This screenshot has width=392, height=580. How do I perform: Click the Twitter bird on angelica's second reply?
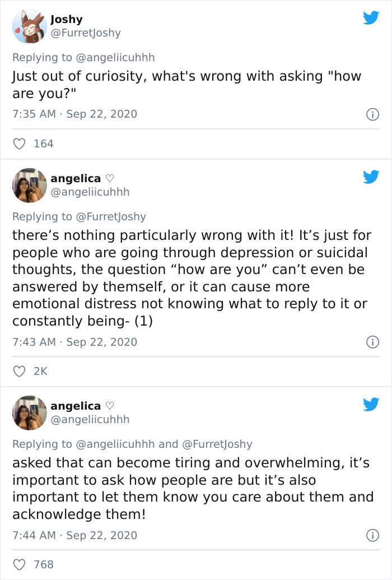tap(371, 405)
